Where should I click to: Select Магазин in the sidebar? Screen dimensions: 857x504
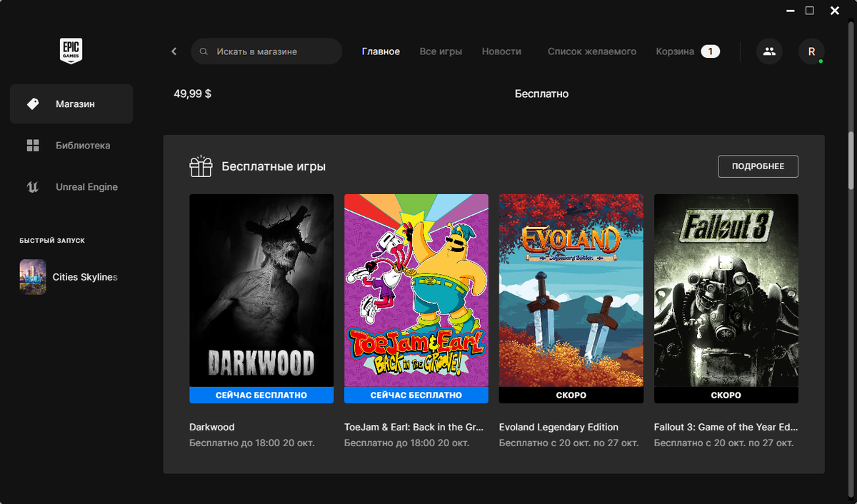point(71,104)
